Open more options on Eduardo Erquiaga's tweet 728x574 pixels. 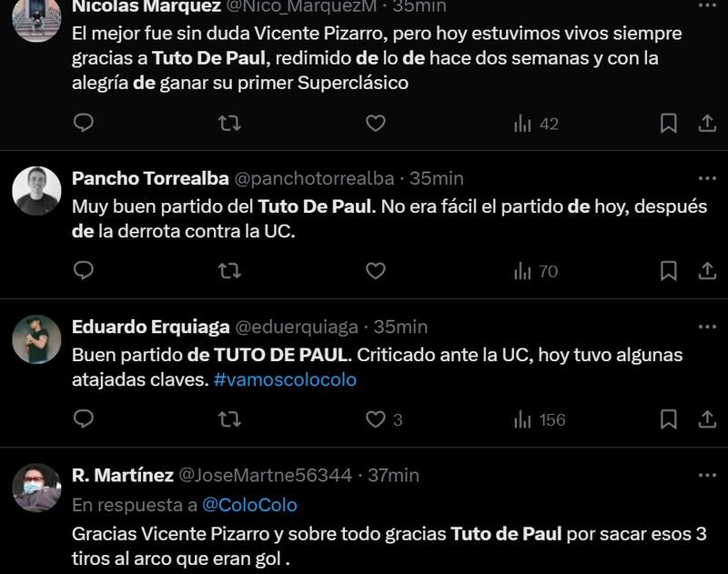point(707,327)
